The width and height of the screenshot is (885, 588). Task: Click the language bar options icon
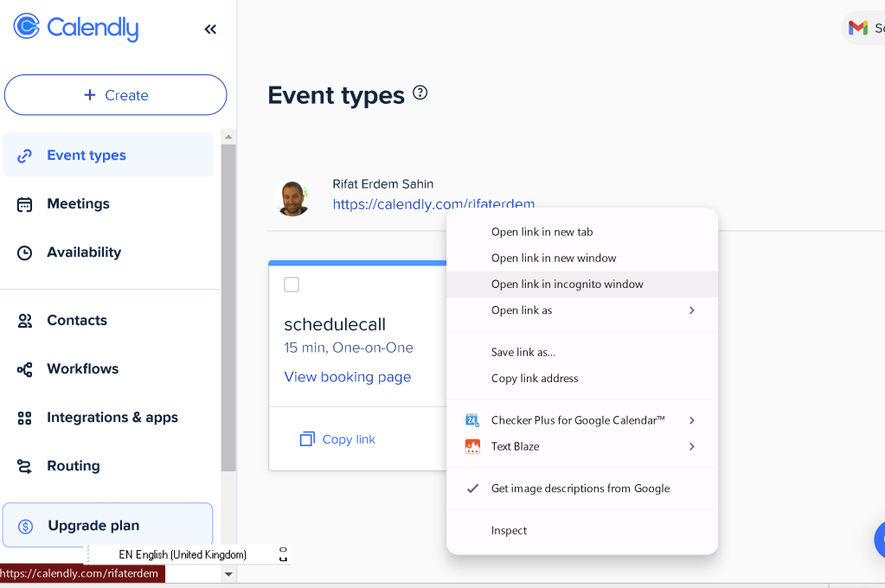coord(284,554)
